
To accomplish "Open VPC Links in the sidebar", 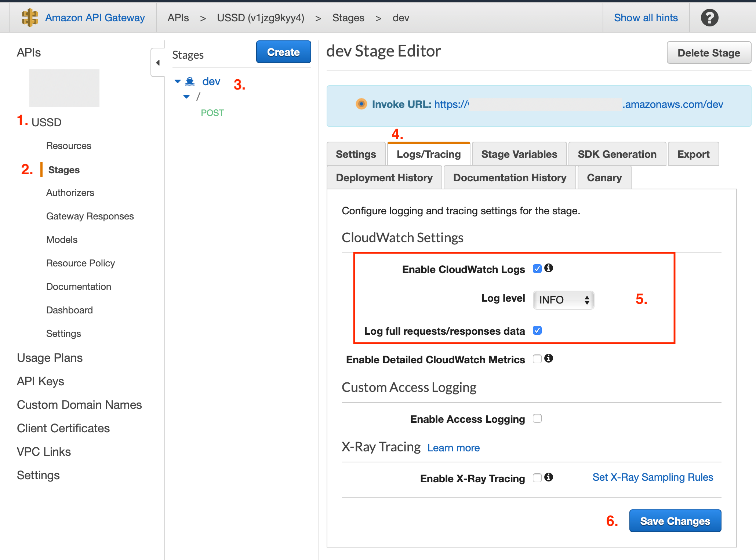I will [x=44, y=452].
